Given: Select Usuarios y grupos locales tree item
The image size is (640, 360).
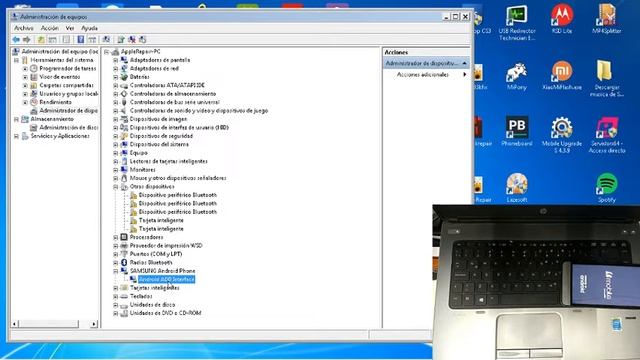Looking at the screenshot, I should pyautogui.click(x=69, y=94).
